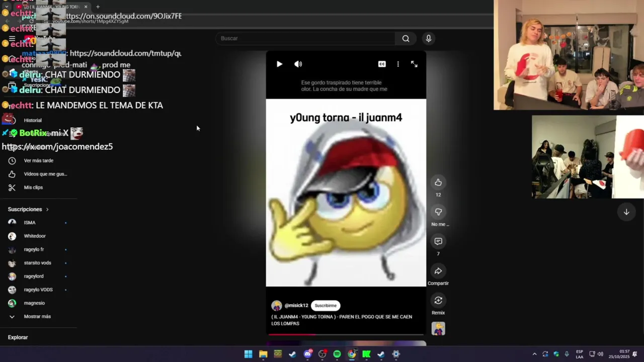Click the Compartir share arrow icon
The height and width of the screenshot is (362, 644).
point(438,271)
